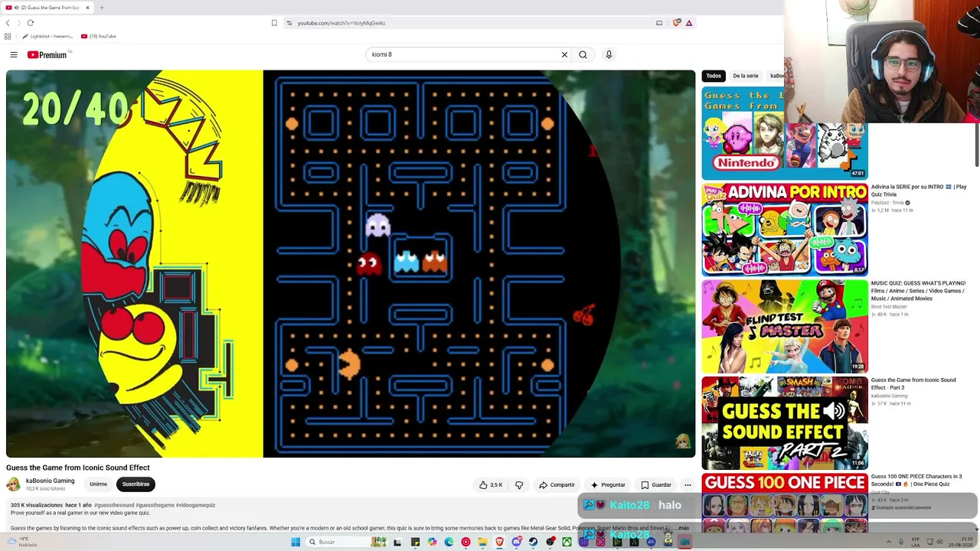The height and width of the screenshot is (551, 980).
Task: Share the video with Compartir
Action: tap(557, 484)
